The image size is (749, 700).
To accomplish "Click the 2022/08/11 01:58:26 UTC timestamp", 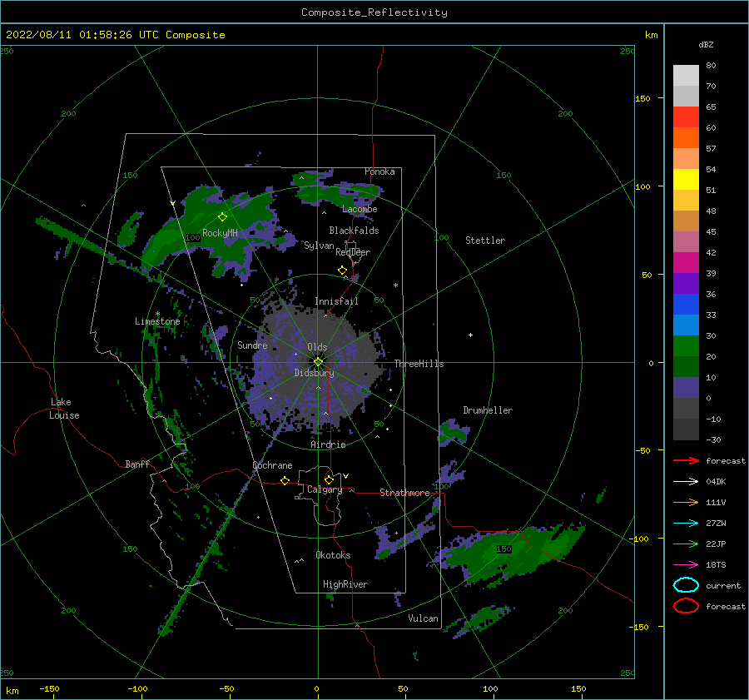I will [82, 35].
